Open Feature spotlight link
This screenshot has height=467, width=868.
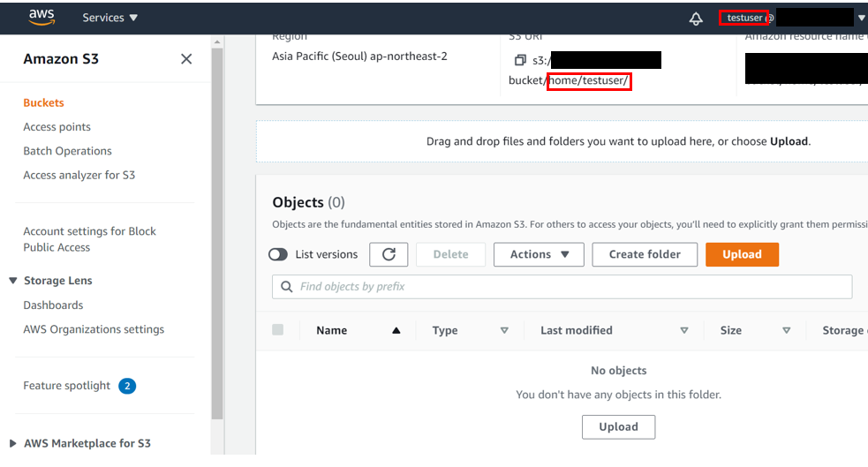pos(67,386)
